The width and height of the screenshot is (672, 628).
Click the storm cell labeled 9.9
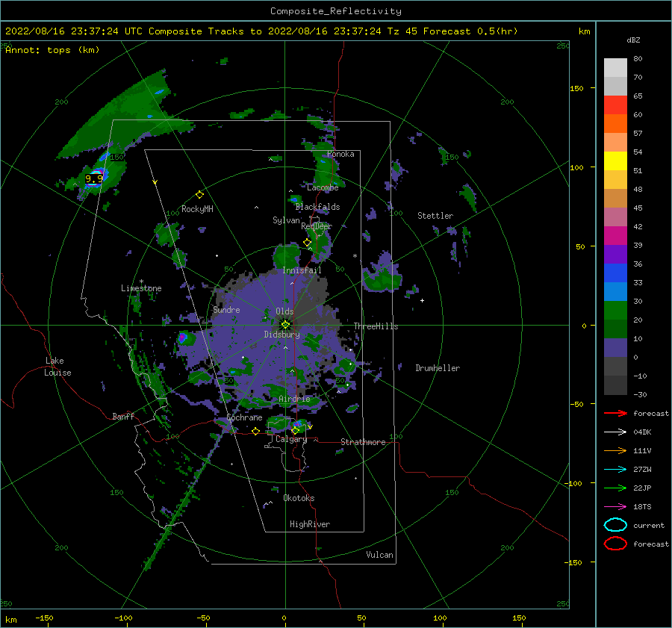click(95, 178)
